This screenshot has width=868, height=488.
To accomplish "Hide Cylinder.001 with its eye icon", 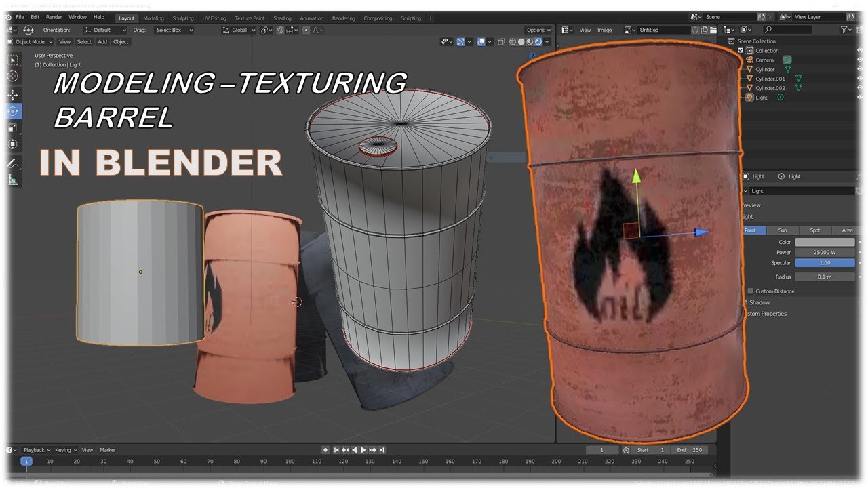I will (x=859, y=79).
